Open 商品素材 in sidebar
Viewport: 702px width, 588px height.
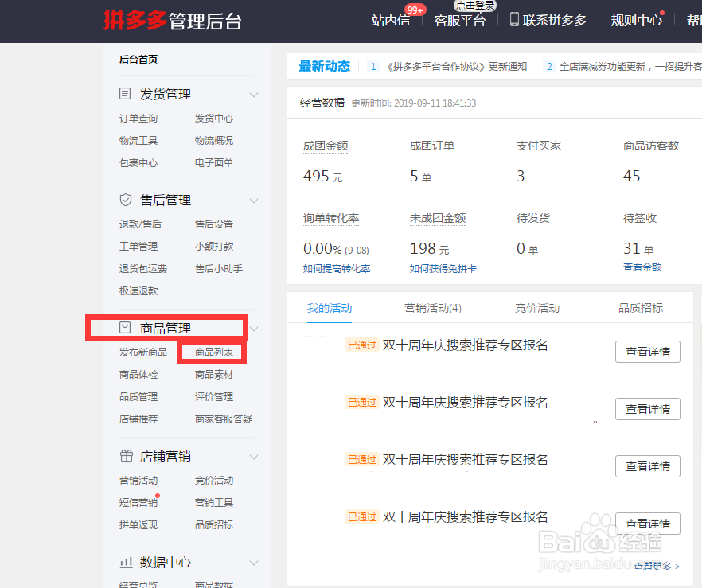pyautogui.click(x=214, y=375)
